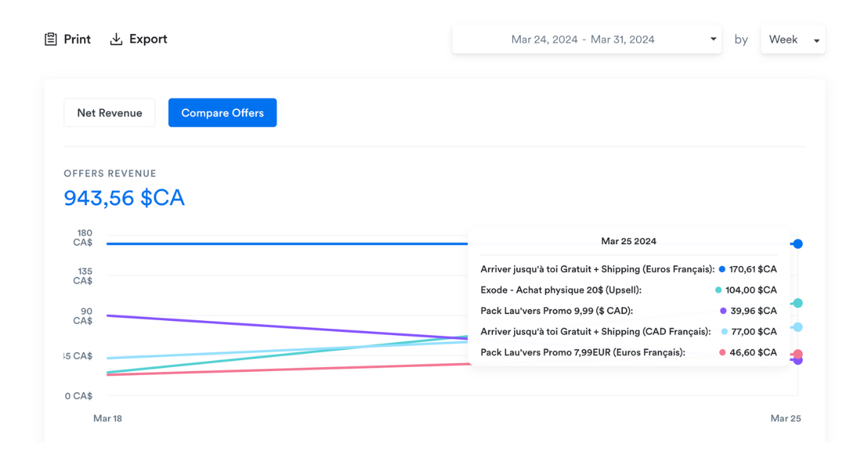Click the pink chart endpoint marker
The width and height of the screenshot is (868, 462).
[x=798, y=354]
